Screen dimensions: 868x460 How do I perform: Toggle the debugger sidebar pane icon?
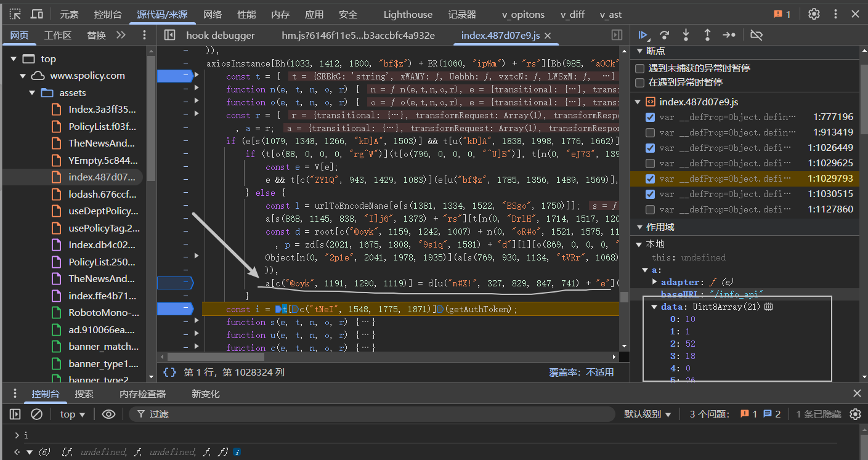coord(617,35)
